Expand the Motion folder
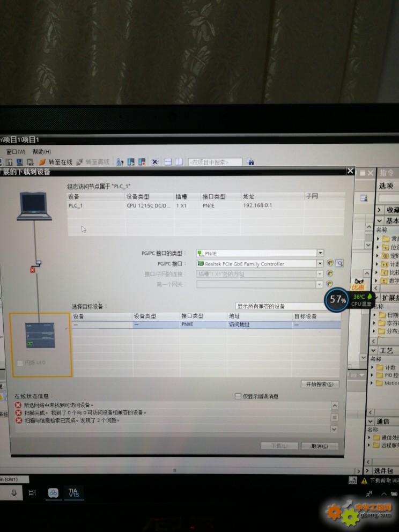Screen dimensions: 399x532 click(x=372, y=383)
